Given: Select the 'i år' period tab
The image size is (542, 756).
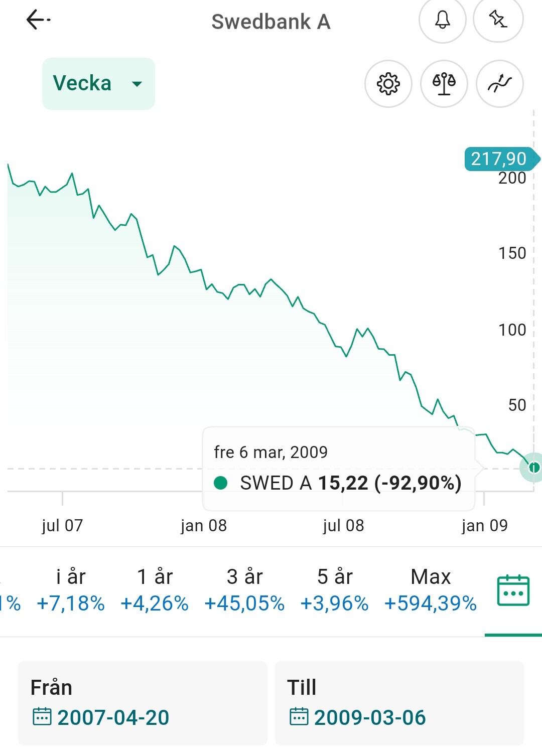Looking at the screenshot, I should (71, 590).
